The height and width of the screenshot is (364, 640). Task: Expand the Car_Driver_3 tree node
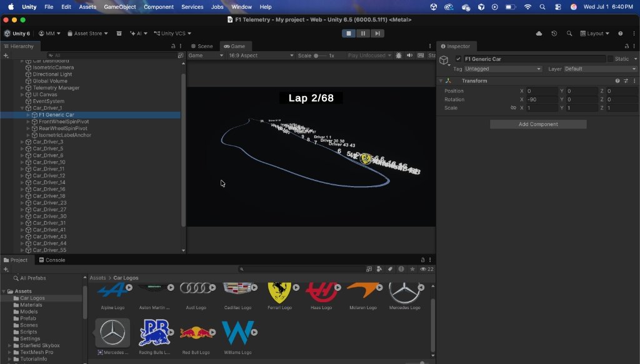(22, 142)
